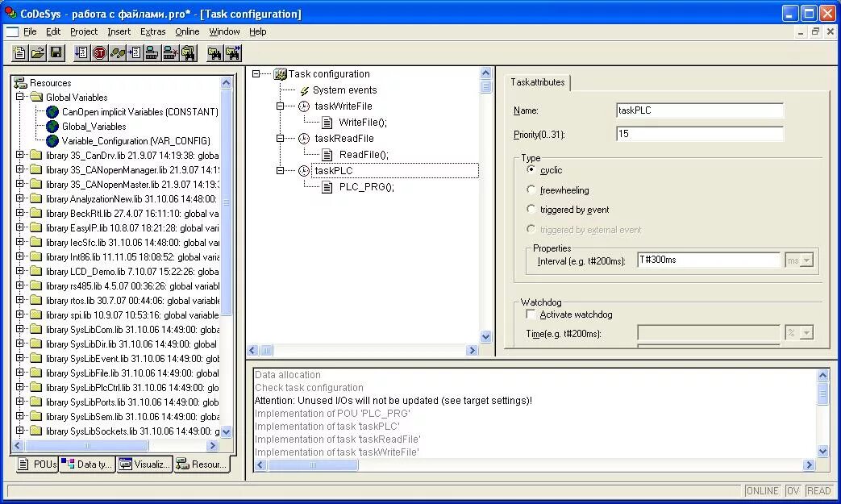
Task: Click the Open project toolbar icon
Action: pyautogui.click(x=38, y=52)
